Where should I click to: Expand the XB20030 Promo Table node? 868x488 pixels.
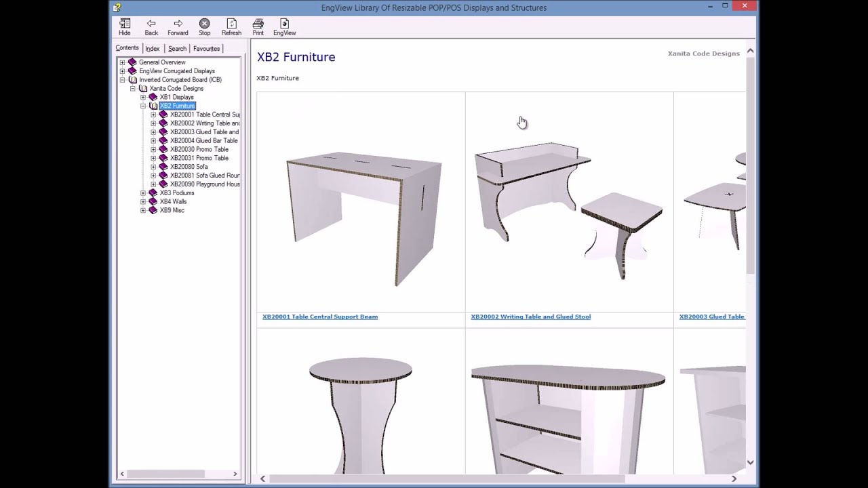point(153,150)
